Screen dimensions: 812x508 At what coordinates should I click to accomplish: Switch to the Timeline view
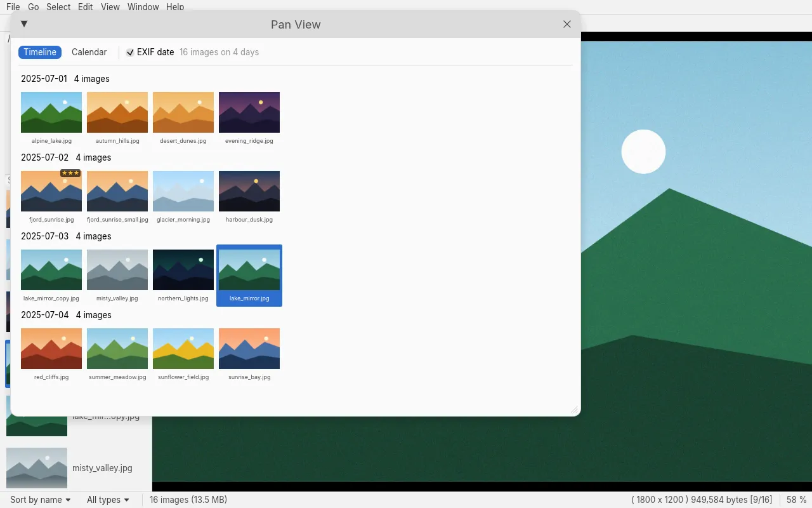pos(40,52)
